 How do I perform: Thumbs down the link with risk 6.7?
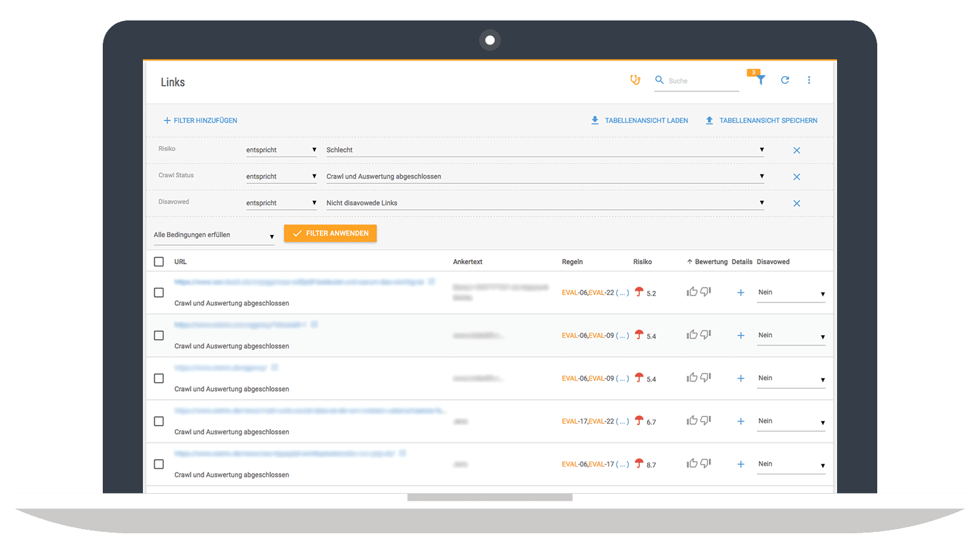705,421
